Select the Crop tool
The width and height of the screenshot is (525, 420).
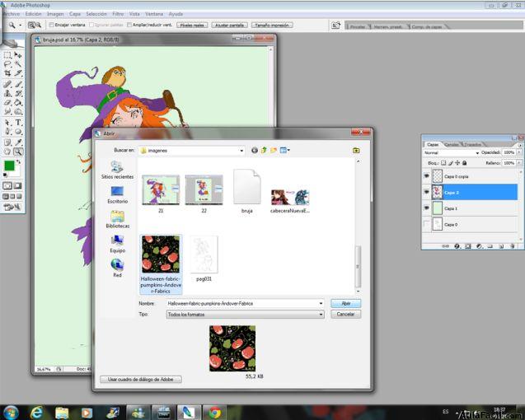pos(7,73)
